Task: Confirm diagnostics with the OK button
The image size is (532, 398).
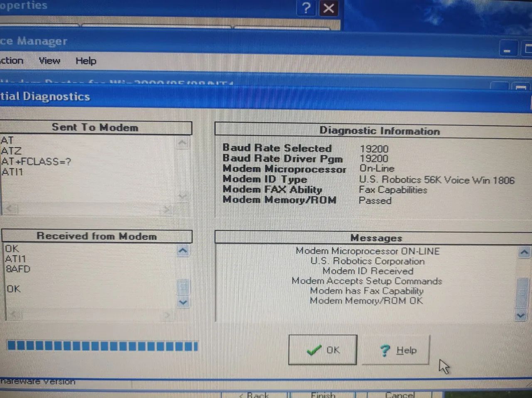Action: (x=323, y=350)
